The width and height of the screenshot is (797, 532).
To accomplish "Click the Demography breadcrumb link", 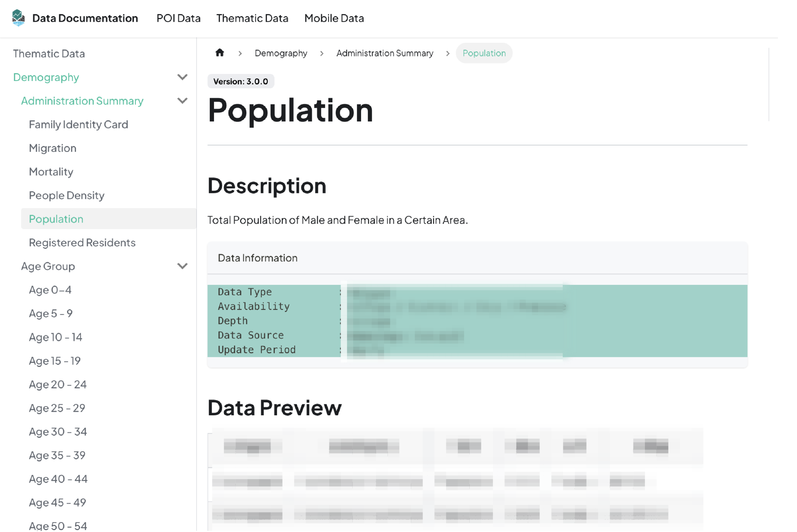I will (281, 53).
